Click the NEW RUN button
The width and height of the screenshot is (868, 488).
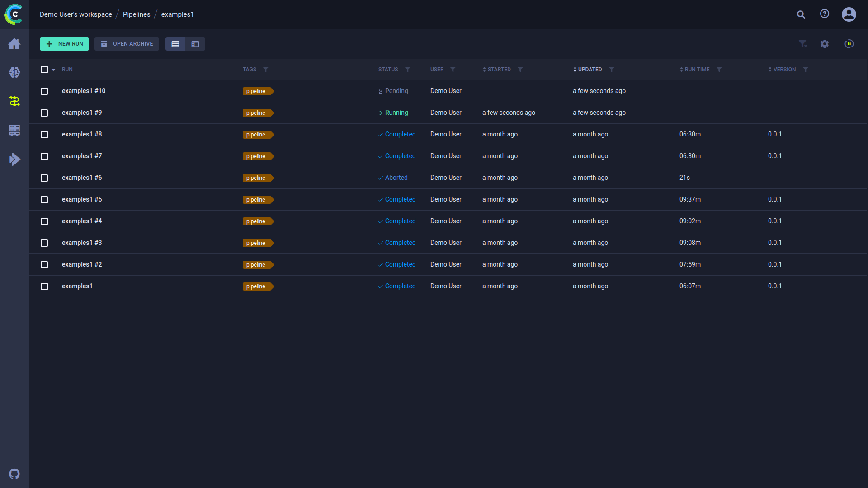click(x=64, y=44)
